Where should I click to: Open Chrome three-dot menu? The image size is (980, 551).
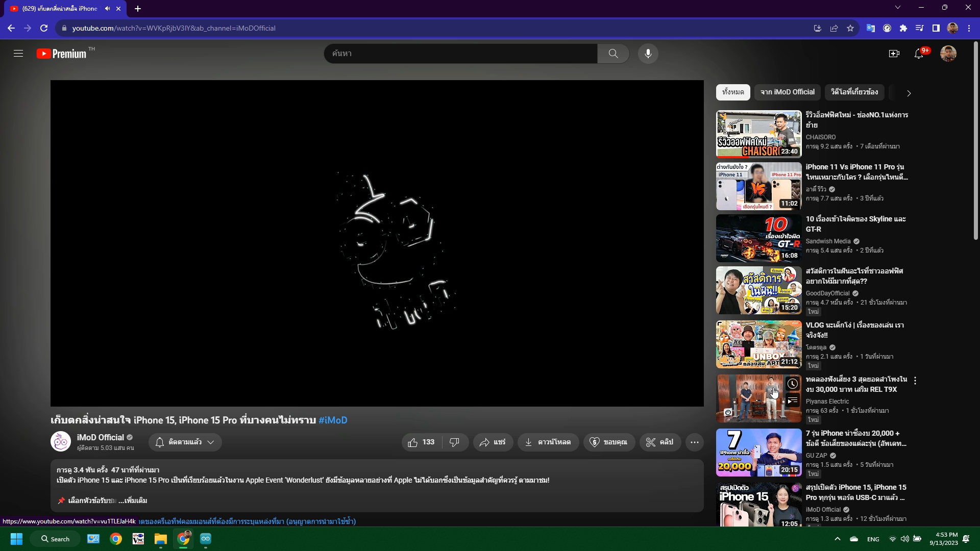[969, 28]
